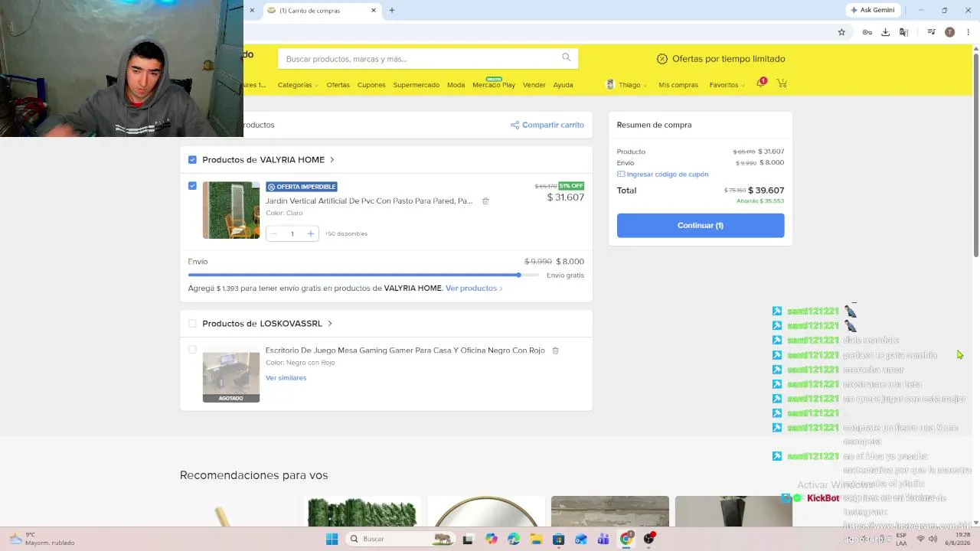Image resolution: width=980 pixels, height=551 pixels.
Task: Open Copilot from the taskbar
Action: (491, 539)
